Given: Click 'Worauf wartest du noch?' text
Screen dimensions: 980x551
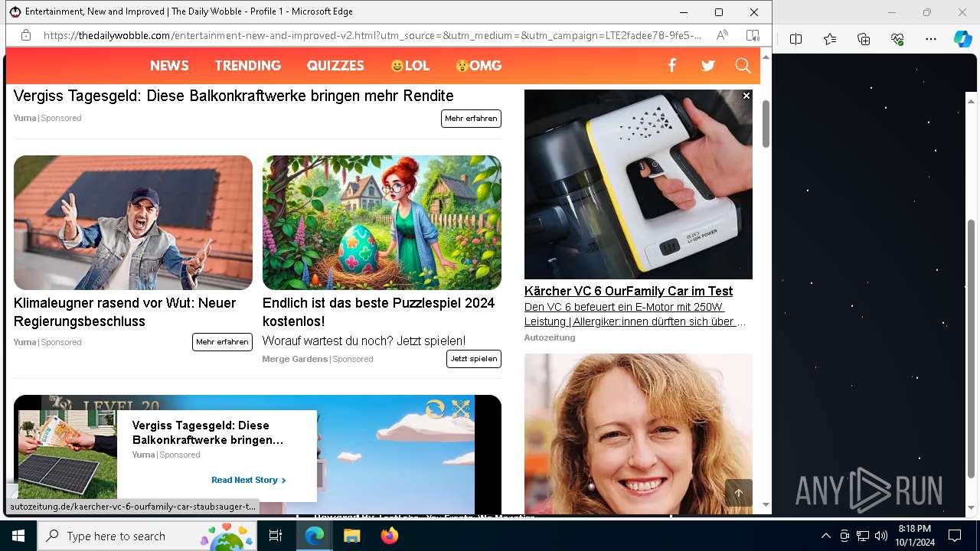Looking at the screenshot, I should pyautogui.click(x=364, y=341).
